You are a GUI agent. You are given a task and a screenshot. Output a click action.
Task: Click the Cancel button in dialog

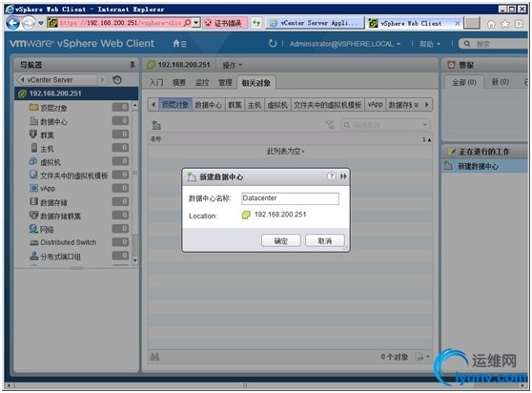click(x=325, y=240)
